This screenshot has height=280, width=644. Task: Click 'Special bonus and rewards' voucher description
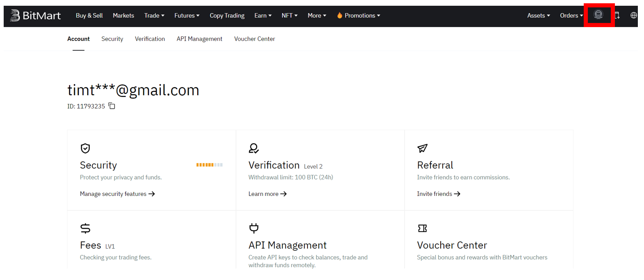point(482,257)
